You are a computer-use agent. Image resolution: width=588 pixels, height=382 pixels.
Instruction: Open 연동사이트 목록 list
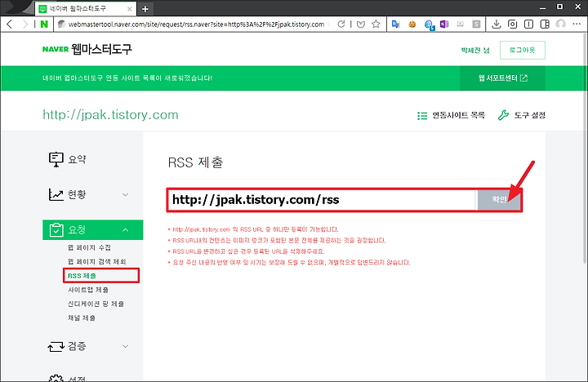[x=451, y=115]
